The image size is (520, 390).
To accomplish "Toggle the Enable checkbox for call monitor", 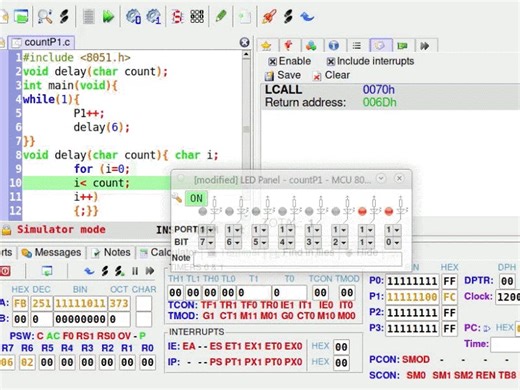I will [x=272, y=61].
